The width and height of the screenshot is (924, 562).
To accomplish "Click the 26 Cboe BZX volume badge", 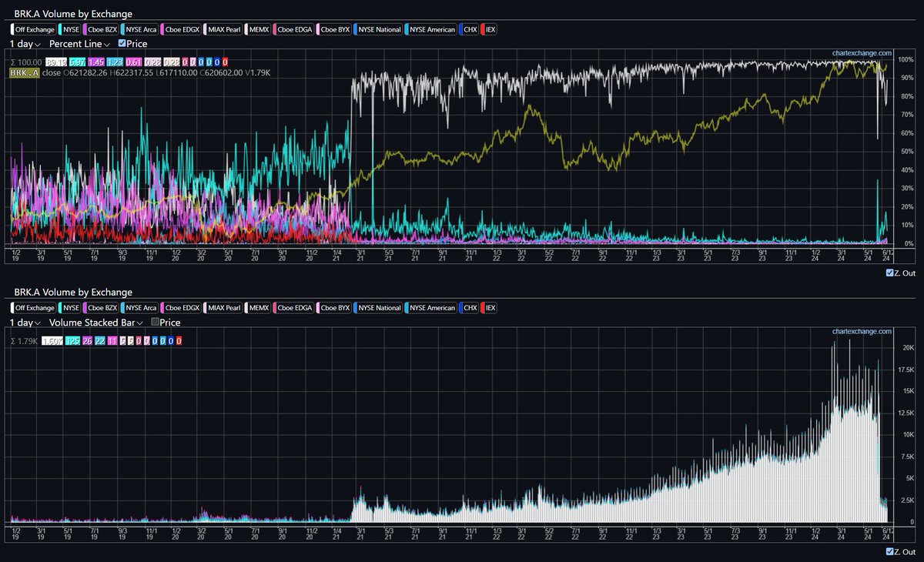I will [87, 340].
